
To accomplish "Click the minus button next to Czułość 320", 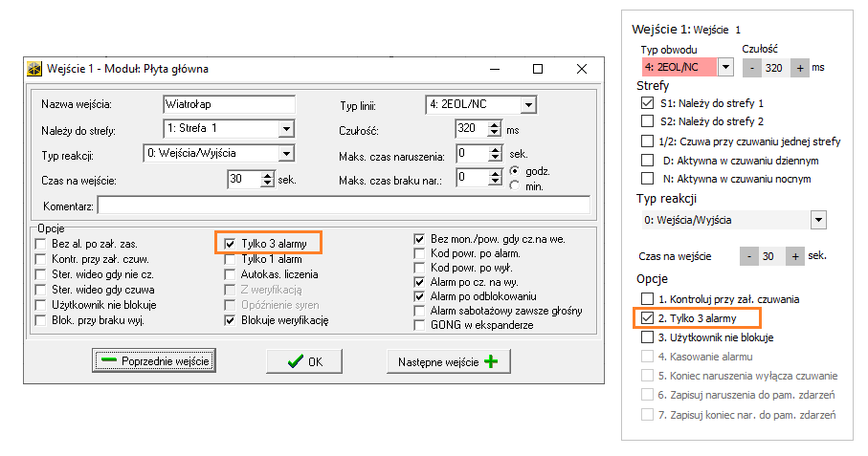I will coord(753,68).
